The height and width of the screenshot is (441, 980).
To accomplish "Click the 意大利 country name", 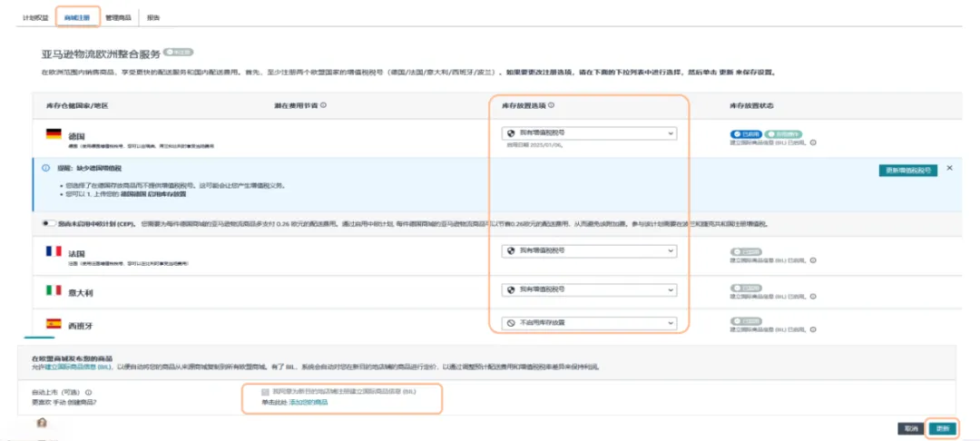I will (x=81, y=293).
